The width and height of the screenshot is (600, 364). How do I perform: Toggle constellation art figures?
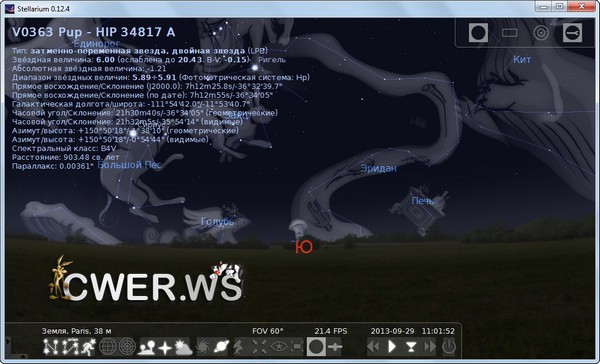tap(88, 347)
